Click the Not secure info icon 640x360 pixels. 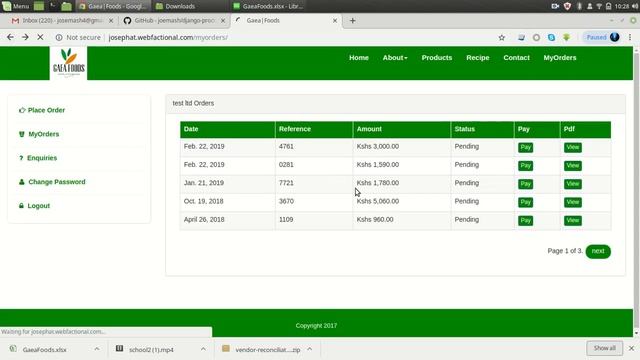[59, 38]
